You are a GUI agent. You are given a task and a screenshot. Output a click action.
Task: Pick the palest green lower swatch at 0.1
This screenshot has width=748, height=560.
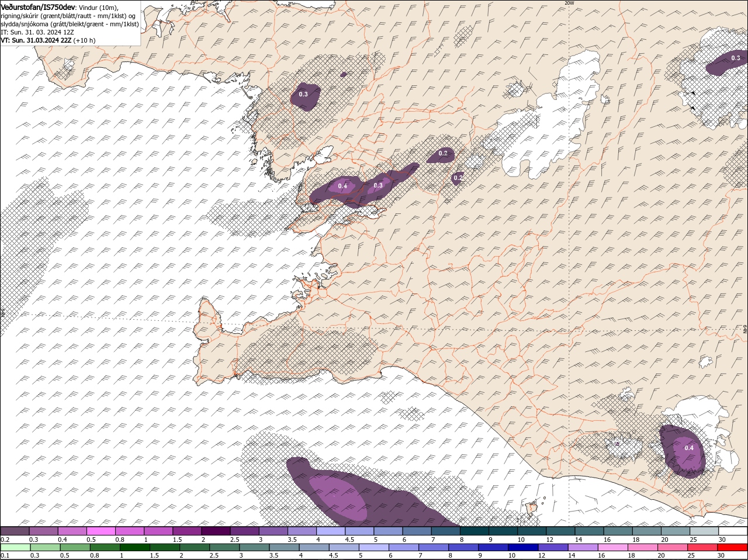coord(15,547)
